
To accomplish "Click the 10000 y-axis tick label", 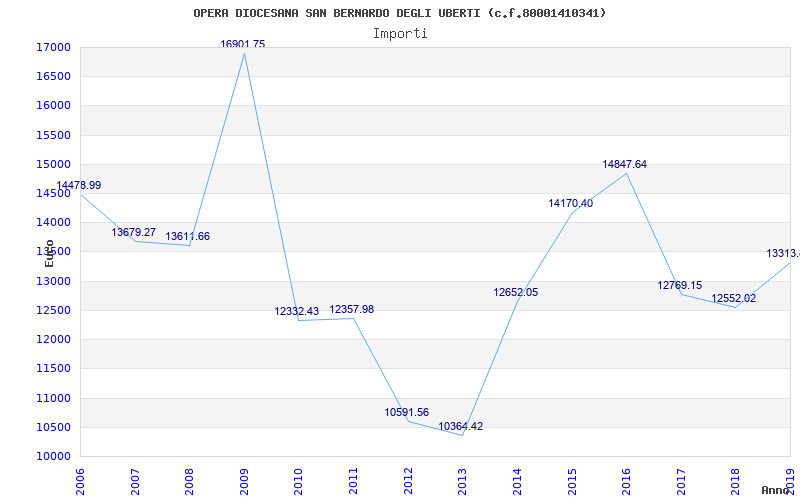I will pos(53,456).
